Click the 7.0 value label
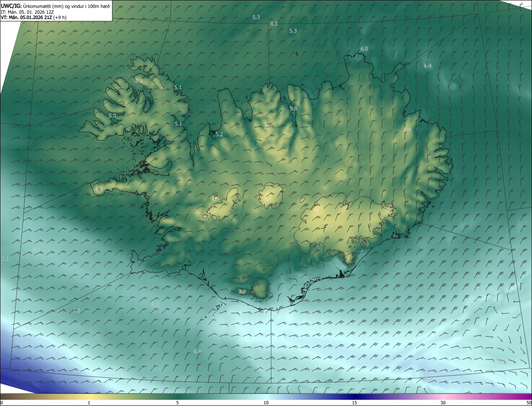Viewport: 532px width, 406px height. tap(76, 311)
